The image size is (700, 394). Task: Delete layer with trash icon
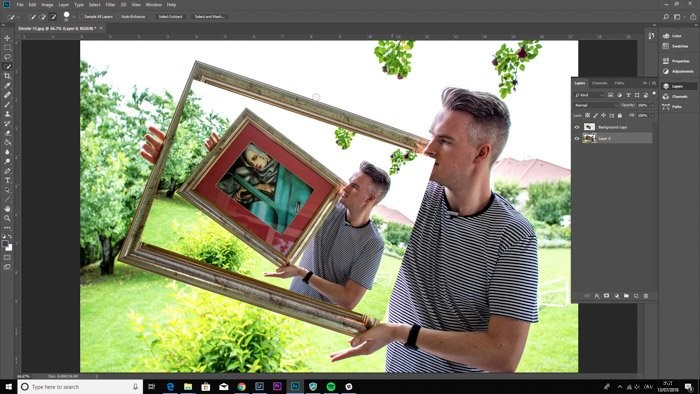click(646, 296)
